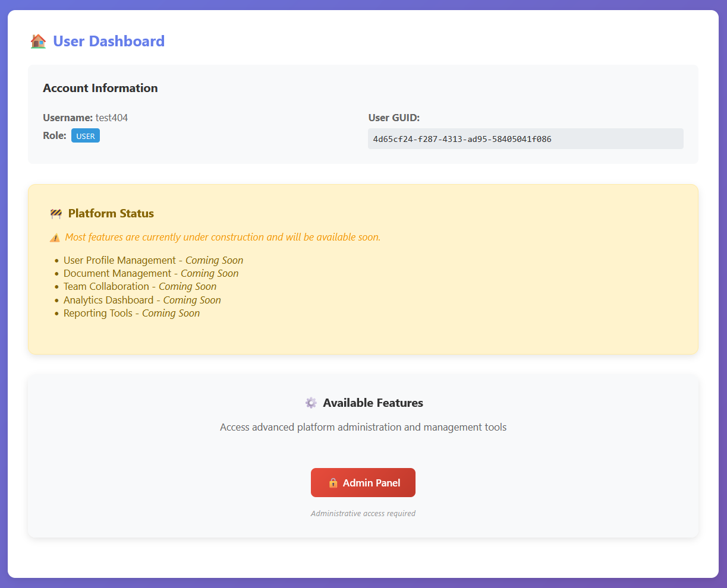Click the User Dashboard page title
The height and width of the screenshot is (588, 727).
click(x=109, y=42)
